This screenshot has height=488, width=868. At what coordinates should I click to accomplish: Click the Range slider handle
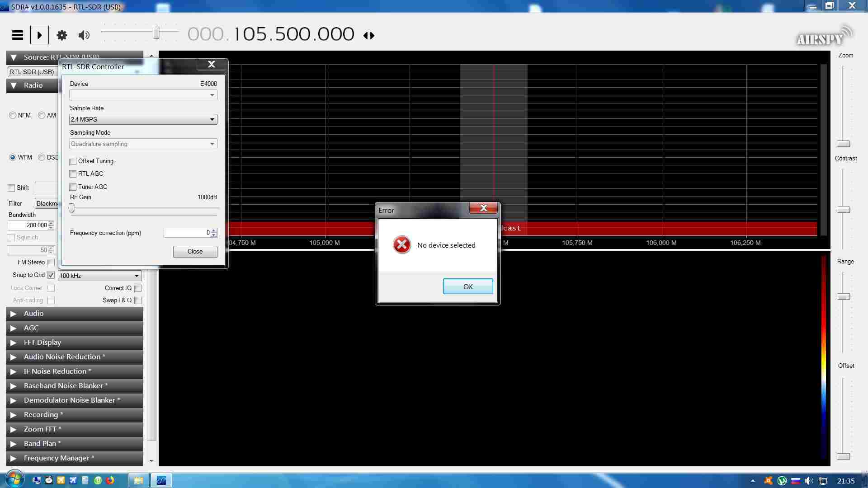[x=843, y=296]
